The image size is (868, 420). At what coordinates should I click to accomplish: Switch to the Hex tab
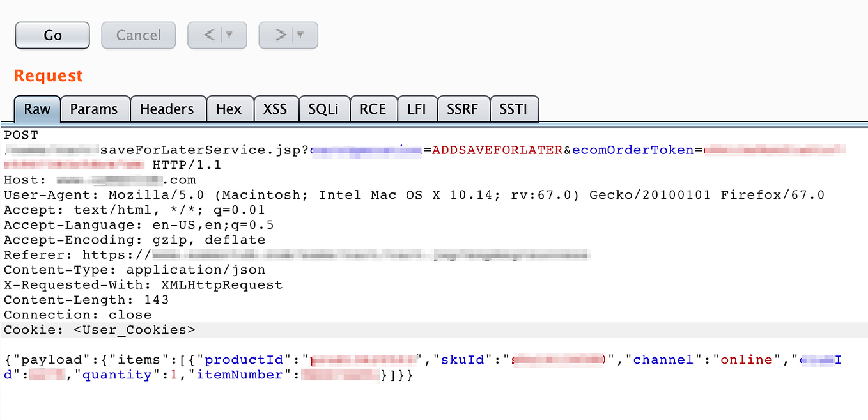click(229, 109)
